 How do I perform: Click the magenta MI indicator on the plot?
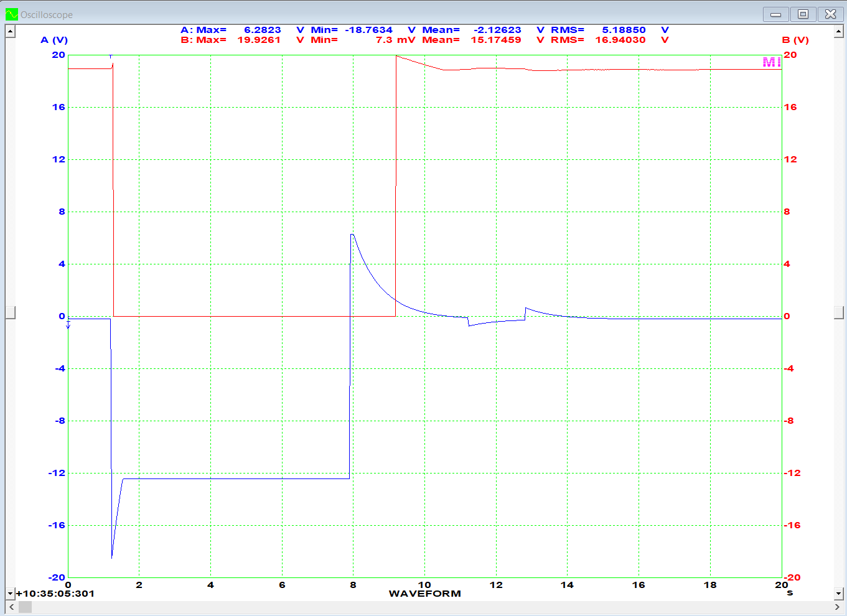772,62
